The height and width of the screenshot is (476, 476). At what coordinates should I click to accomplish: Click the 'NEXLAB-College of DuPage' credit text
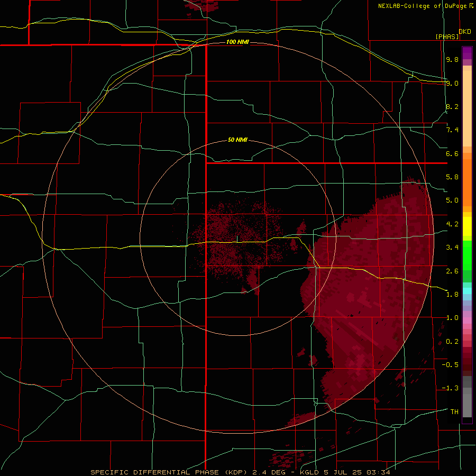point(422,6)
